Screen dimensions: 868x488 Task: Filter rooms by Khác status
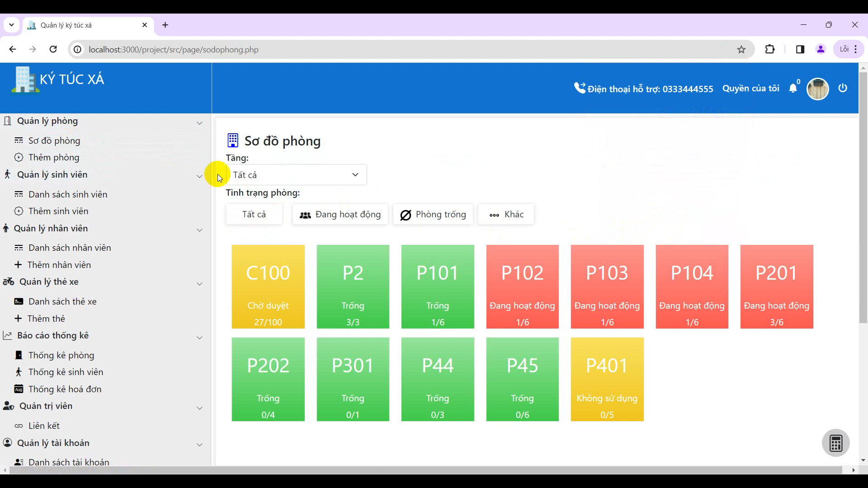click(506, 214)
